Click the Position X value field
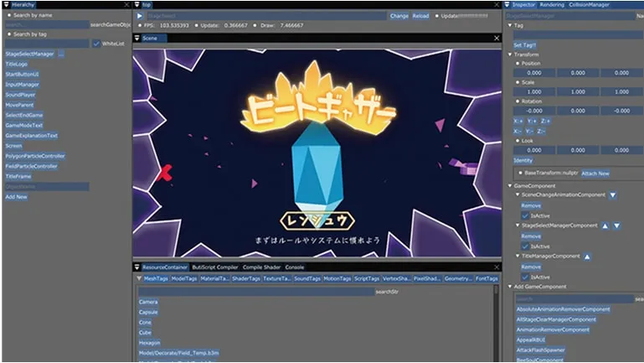Image resolution: width=644 pixels, height=363 pixels. click(x=534, y=73)
